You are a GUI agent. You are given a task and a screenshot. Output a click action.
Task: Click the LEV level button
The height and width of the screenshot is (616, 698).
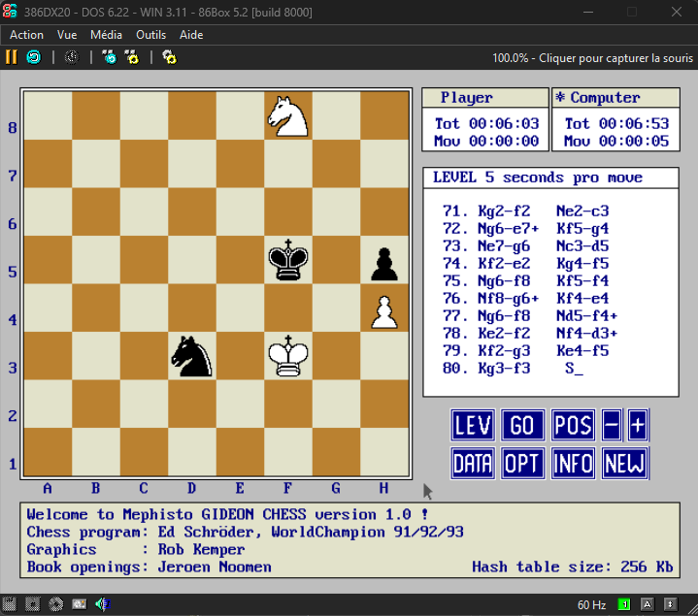click(x=473, y=425)
